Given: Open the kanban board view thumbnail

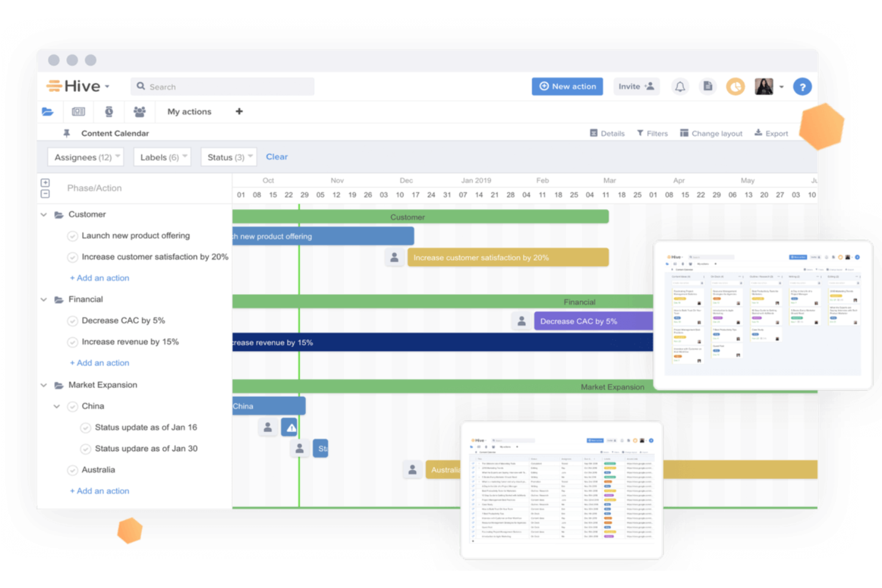Looking at the screenshot, I should (763, 315).
